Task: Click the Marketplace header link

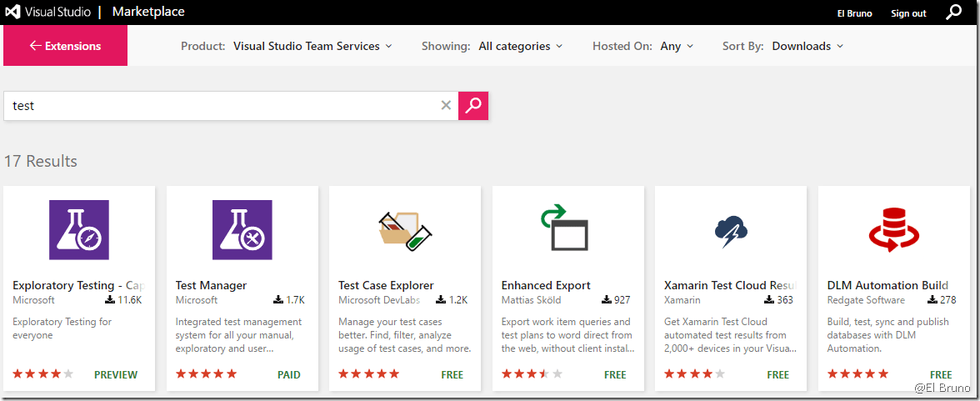Action: (148, 13)
